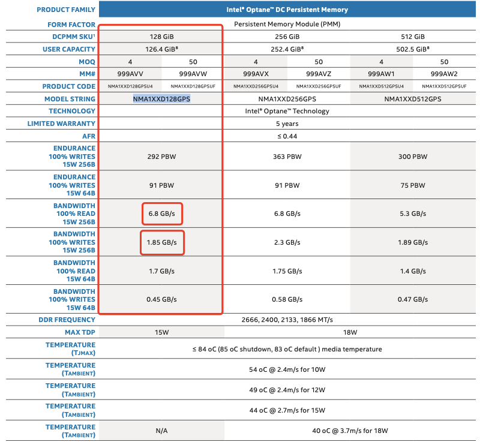Select the '5 years' warranty value
Screen dimensions: 480x448
click(x=287, y=124)
